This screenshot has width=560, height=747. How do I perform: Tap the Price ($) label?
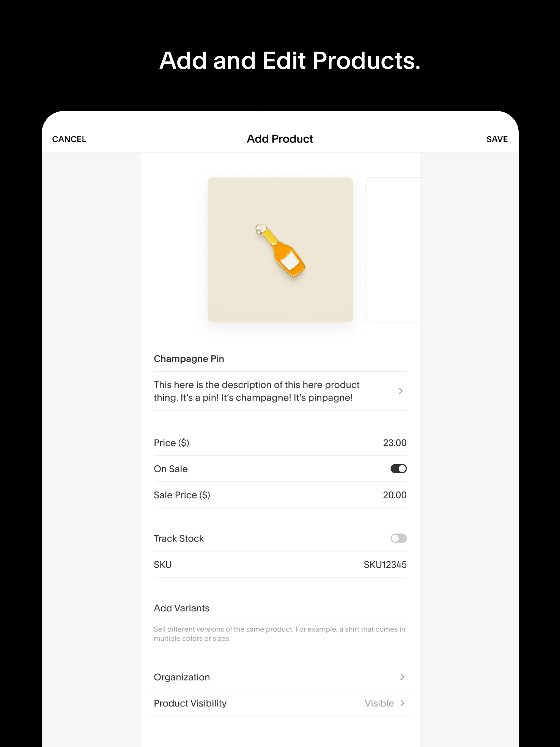point(171,443)
